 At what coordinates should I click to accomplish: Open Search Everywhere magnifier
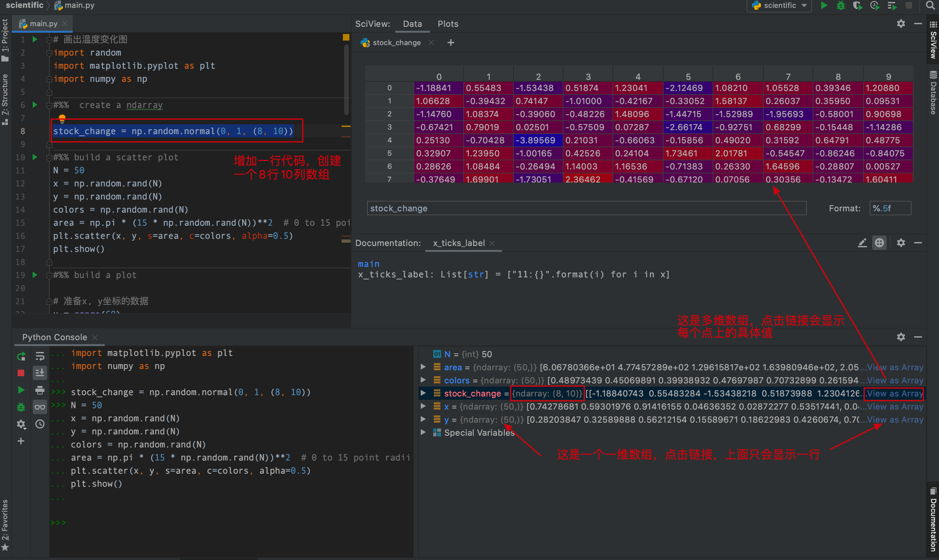pyautogui.click(x=930, y=6)
